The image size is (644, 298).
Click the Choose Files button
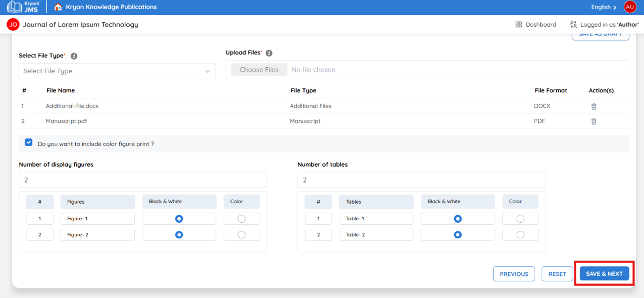tap(259, 70)
